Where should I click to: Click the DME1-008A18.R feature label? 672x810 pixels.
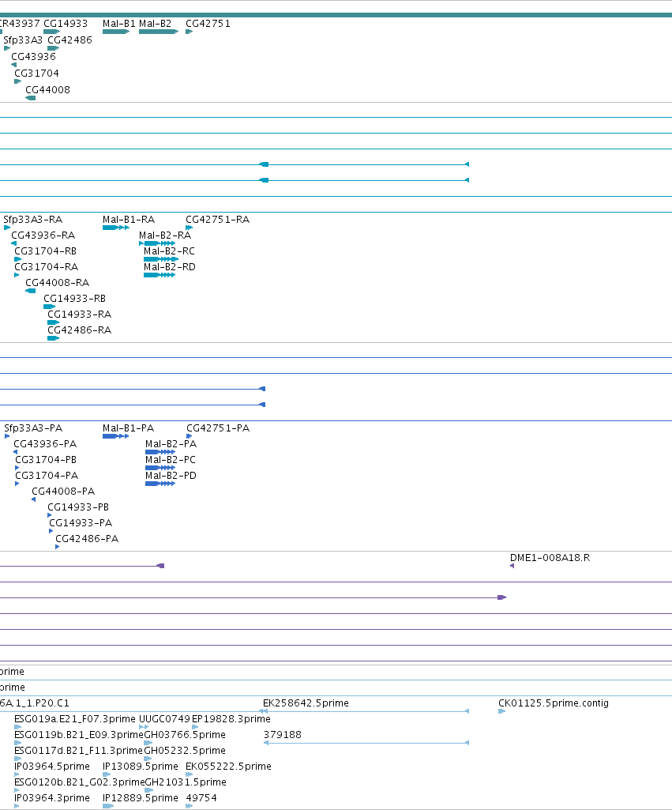coord(550,558)
